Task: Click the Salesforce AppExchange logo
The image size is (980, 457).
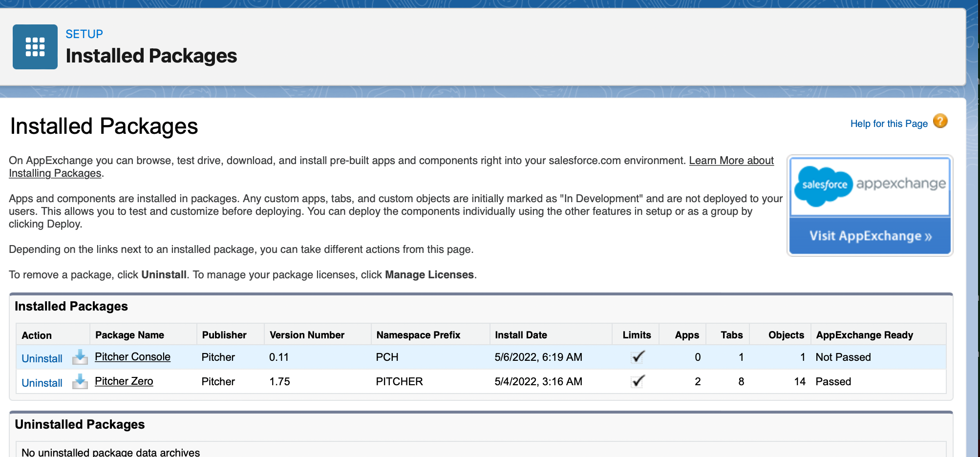Action: point(870,186)
